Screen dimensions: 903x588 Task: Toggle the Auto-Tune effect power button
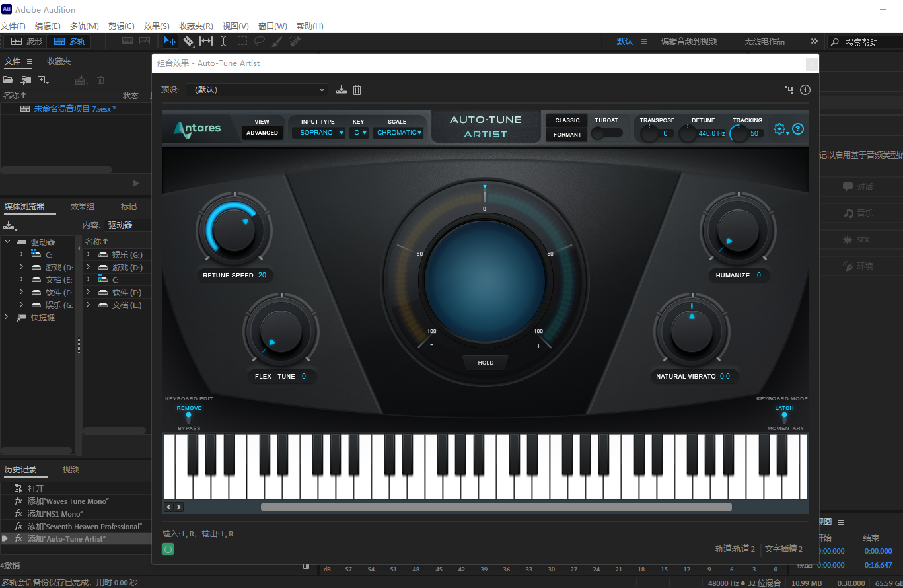[x=167, y=549]
